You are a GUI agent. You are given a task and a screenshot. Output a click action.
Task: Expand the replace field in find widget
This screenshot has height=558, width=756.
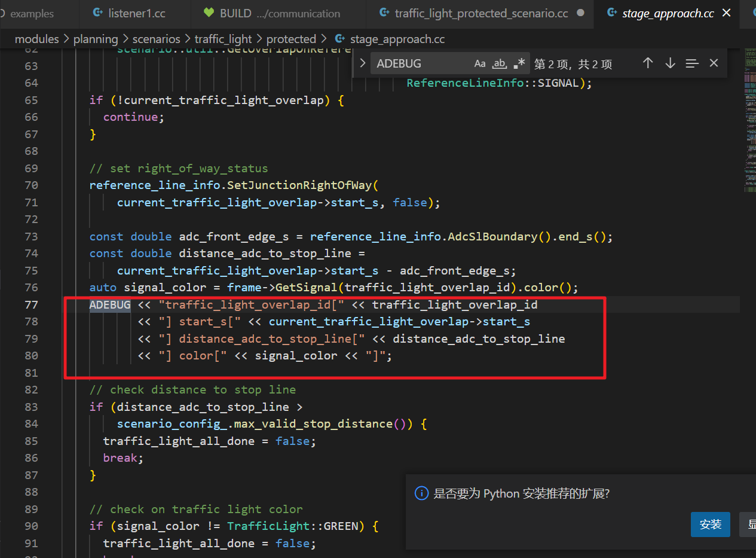(362, 63)
